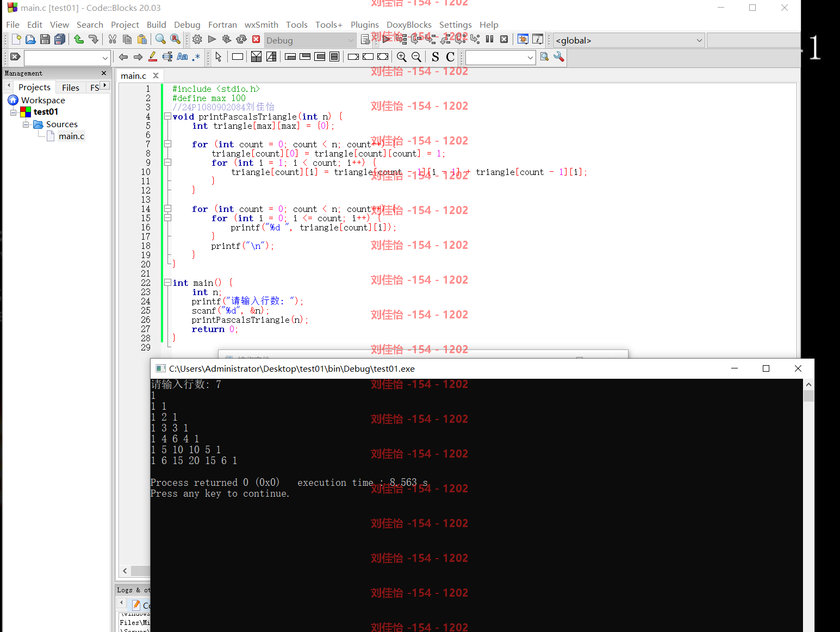Viewport: 840px width, 632px height.
Task: Rebuild the project with cycle icon
Action: (x=241, y=39)
